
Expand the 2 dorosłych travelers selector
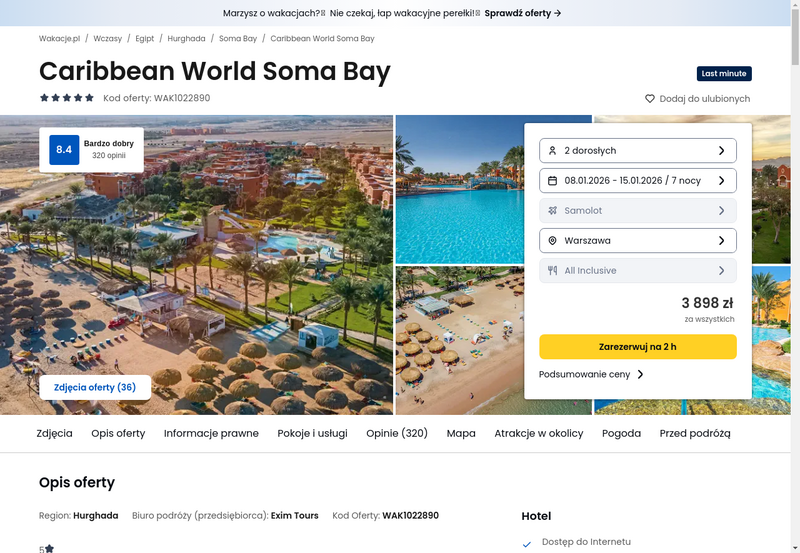coord(637,151)
